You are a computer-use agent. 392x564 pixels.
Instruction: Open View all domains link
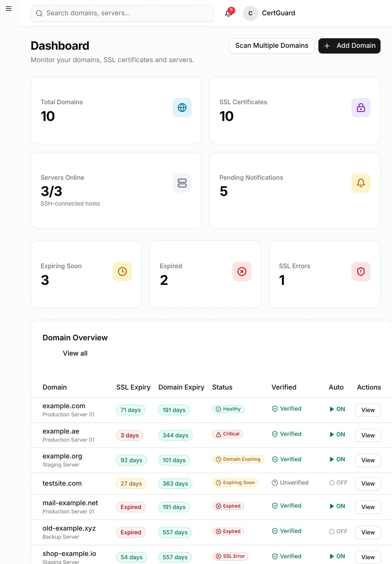tap(75, 353)
